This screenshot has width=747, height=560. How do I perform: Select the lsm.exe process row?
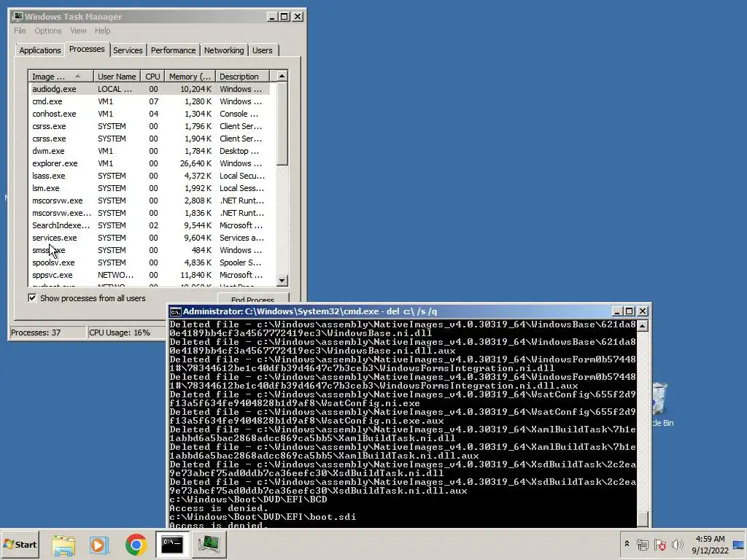pyautogui.click(x=149, y=188)
